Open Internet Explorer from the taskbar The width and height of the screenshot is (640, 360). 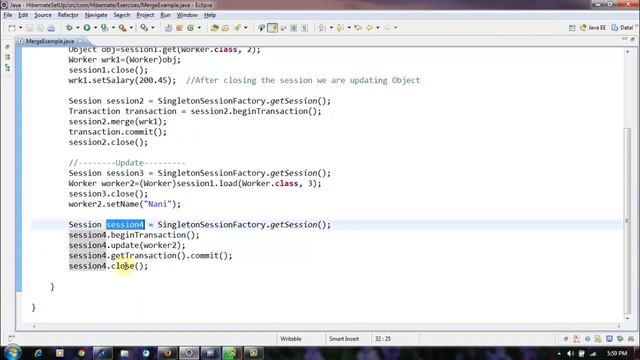pyautogui.click(x=38, y=353)
